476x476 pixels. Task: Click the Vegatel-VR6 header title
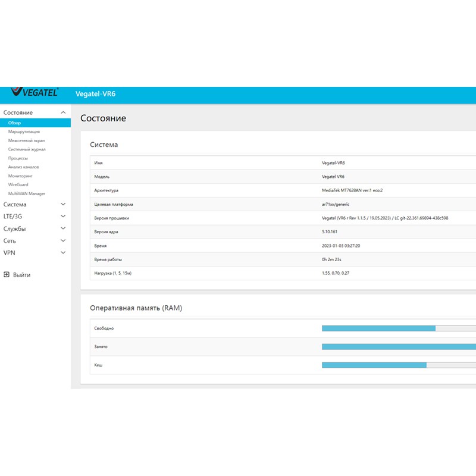click(95, 94)
